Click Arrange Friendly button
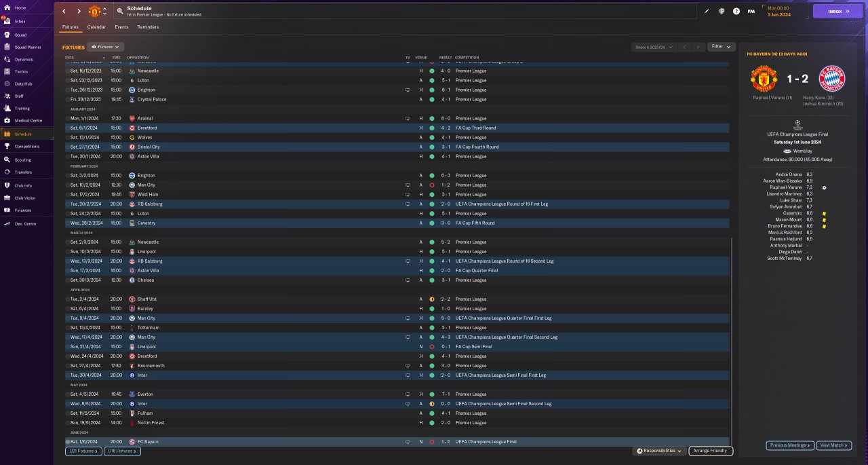Screen dimensions: 868x465 click(711, 451)
